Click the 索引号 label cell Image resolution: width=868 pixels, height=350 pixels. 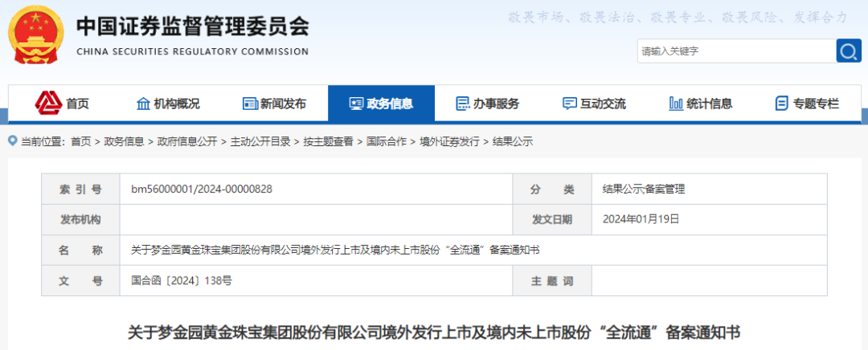pos(81,189)
